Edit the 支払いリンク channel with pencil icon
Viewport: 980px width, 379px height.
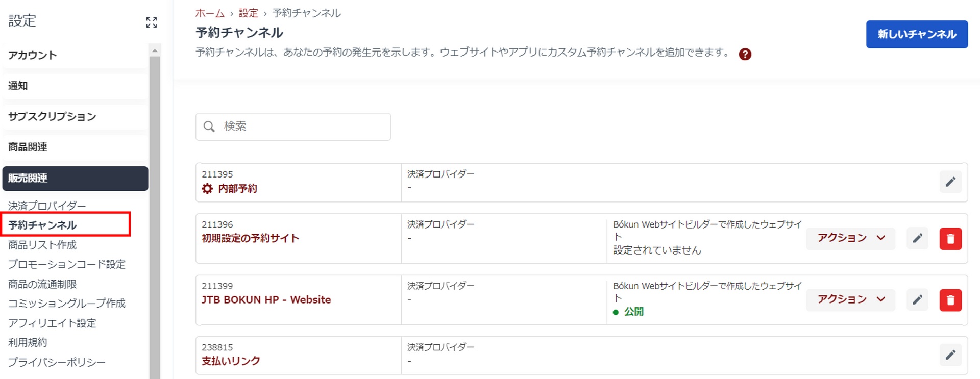click(950, 355)
